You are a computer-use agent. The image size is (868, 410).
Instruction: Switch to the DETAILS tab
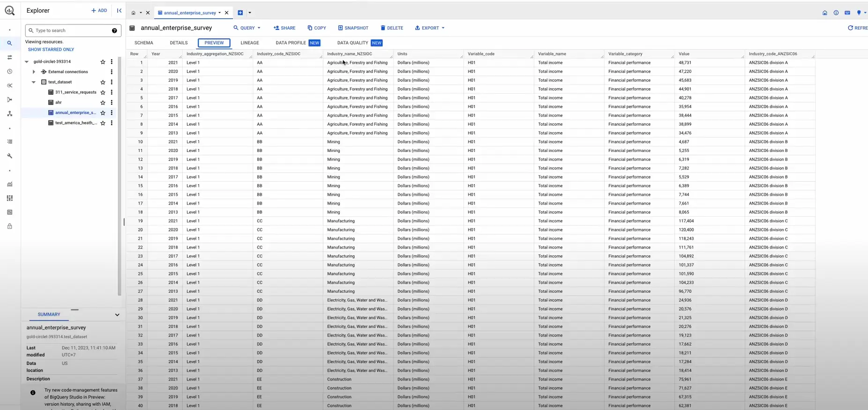[x=179, y=43]
